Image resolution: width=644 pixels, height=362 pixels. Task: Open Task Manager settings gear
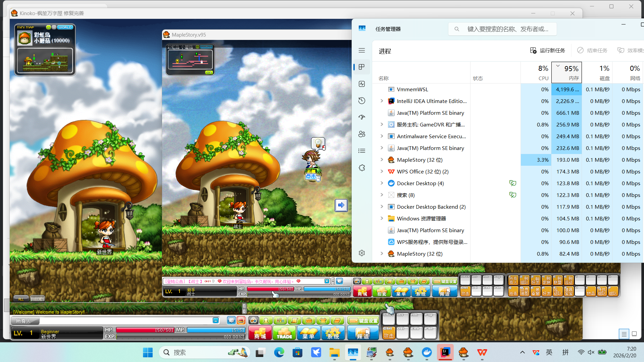pyautogui.click(x=362, y=253)
